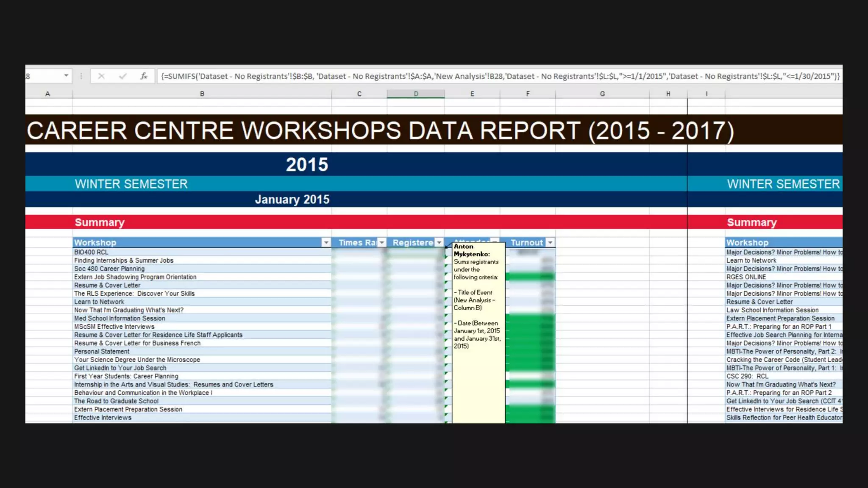Open the Times Ran column filter dropdown
This screenshot has width=868, height=488.
(382, 242)
